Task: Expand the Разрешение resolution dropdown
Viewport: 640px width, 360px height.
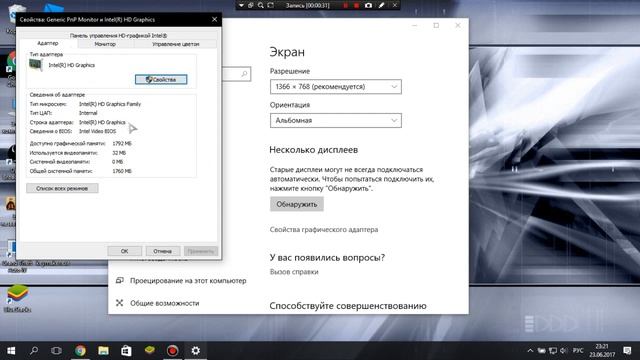Action: 336,87
